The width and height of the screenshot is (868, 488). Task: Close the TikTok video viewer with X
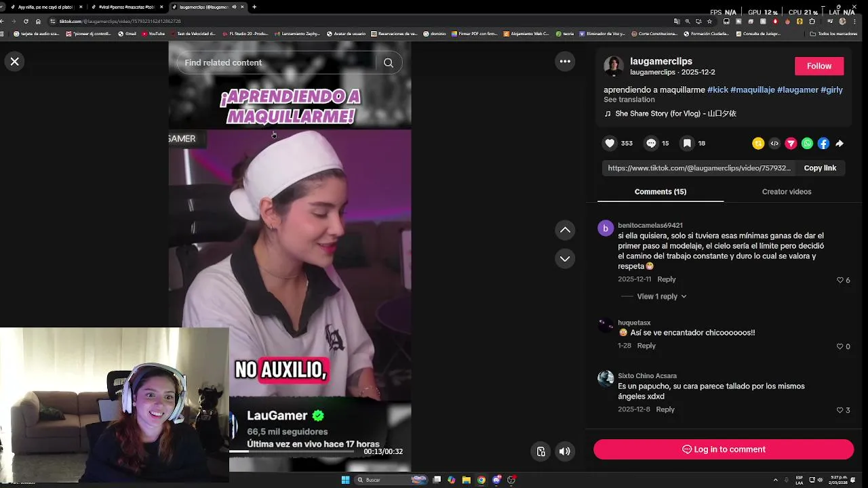[14, 62]
